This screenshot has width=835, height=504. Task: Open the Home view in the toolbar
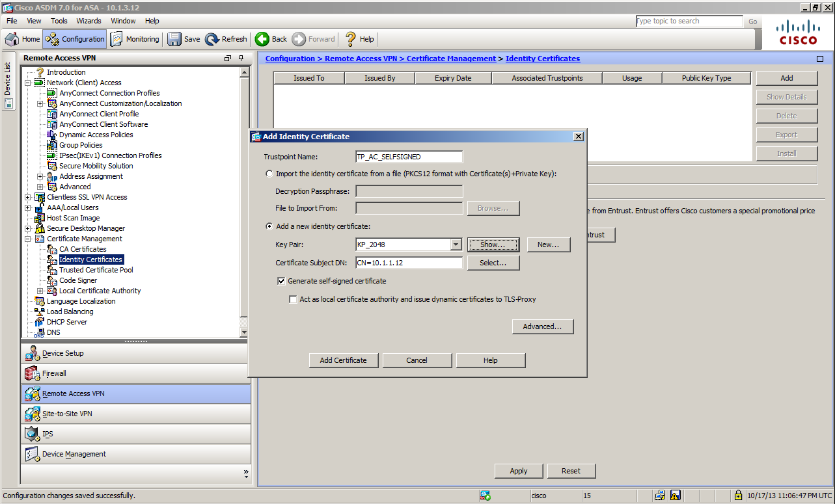coord(23,39)
